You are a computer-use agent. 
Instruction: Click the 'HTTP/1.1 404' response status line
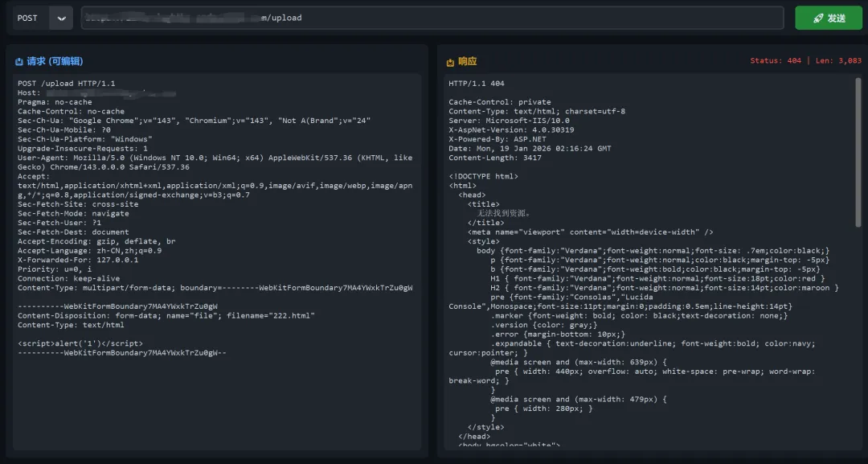point(477,84)
